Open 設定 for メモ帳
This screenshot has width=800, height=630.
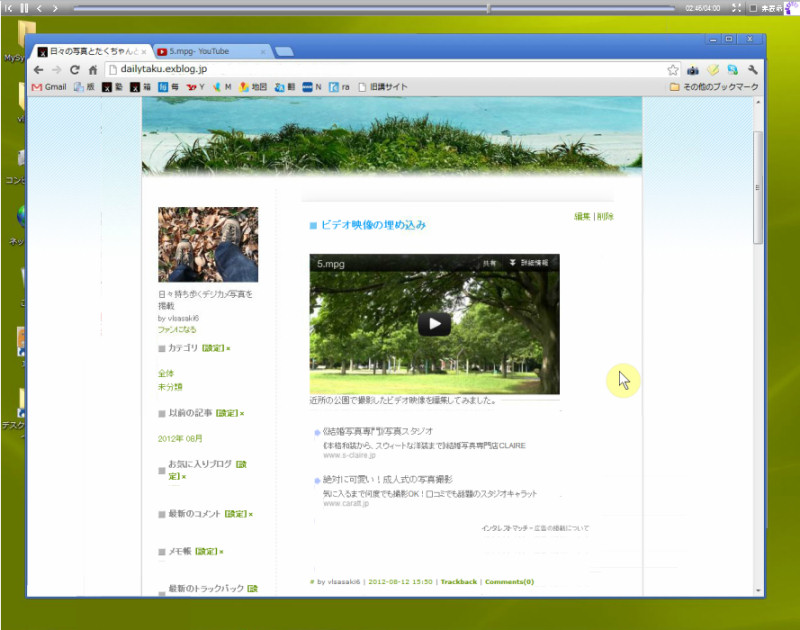[207, 551]
